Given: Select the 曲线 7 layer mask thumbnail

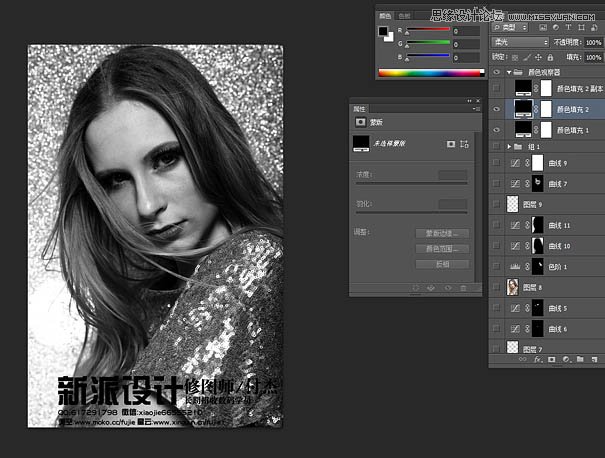Looking at the screenshot, I should pos(537,184).
